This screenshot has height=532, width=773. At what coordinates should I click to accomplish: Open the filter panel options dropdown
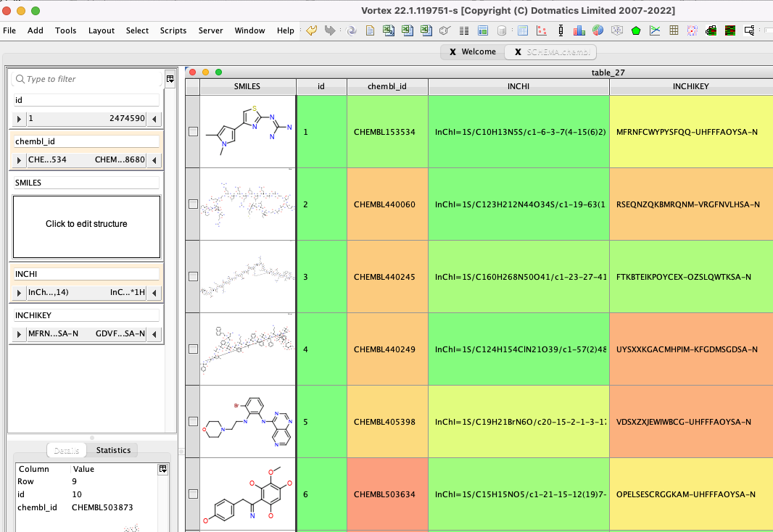pos(170,79)
